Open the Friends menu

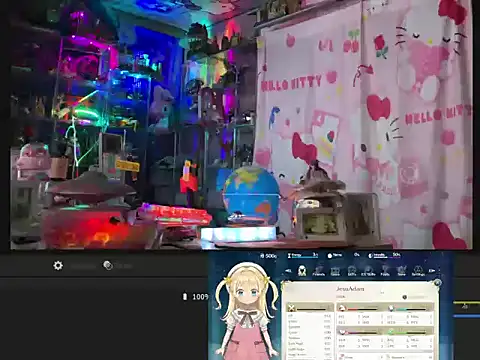pos(319,271)
